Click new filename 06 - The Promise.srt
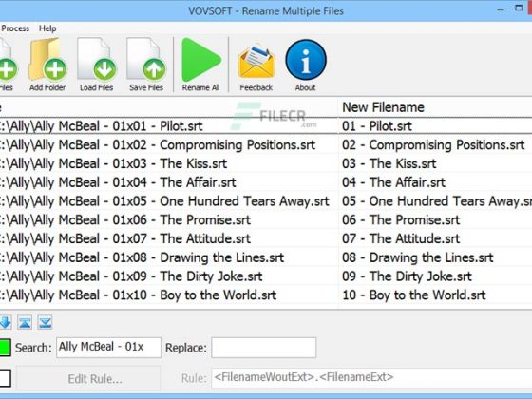Viewport: 532px width, 399px height. pos(401,219)
